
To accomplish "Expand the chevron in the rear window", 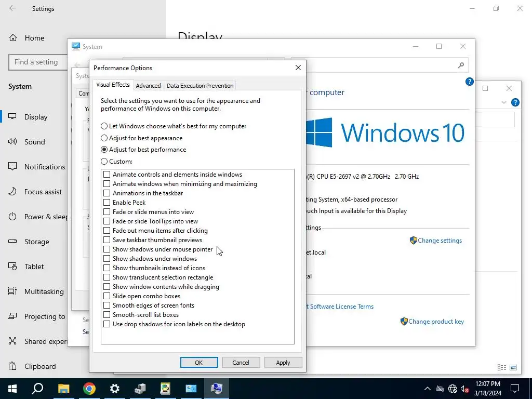I will (504, 102).
